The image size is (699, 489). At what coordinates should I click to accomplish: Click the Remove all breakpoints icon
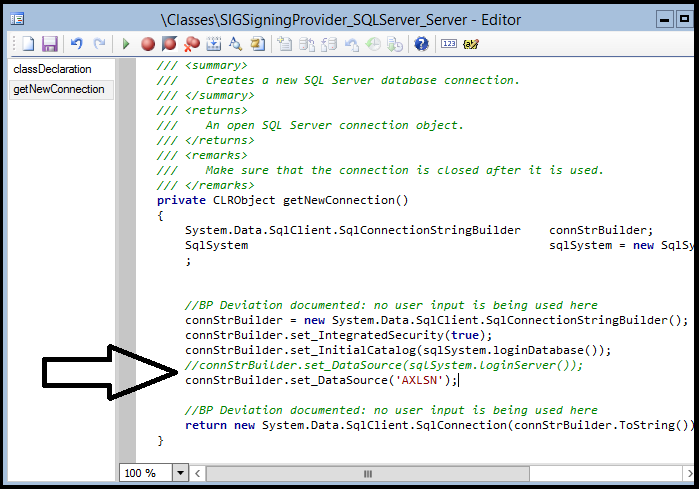(x=191, y=44)
